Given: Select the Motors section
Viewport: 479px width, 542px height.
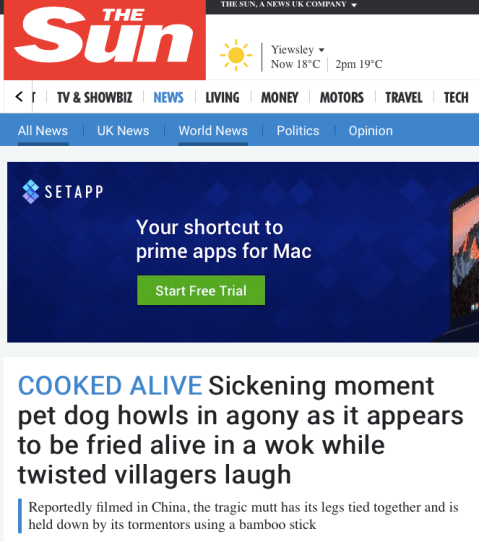Looking at the screenshot, I should click(341, 97).
